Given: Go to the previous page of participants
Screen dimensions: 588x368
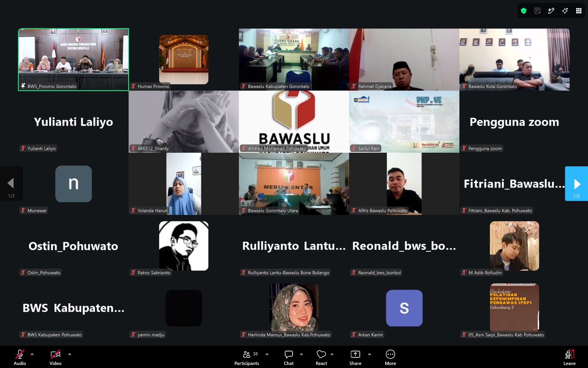Looking at the screenshot, I should [x=11, y=184].
